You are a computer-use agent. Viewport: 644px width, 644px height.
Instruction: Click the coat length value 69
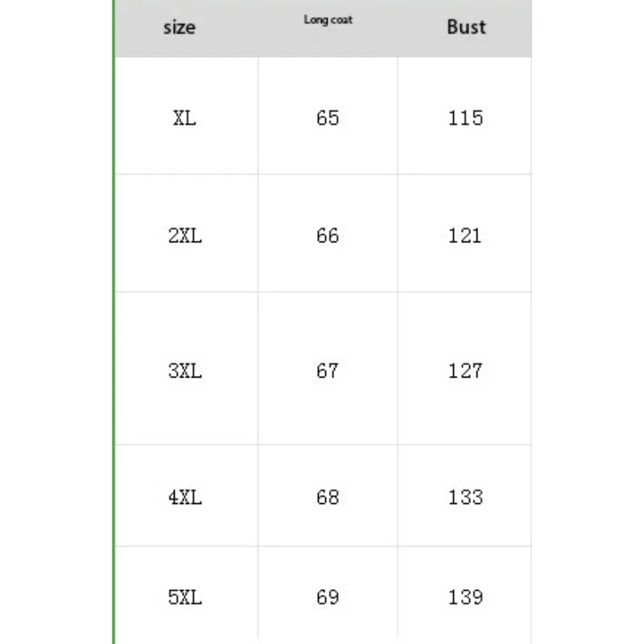point(328,597)
